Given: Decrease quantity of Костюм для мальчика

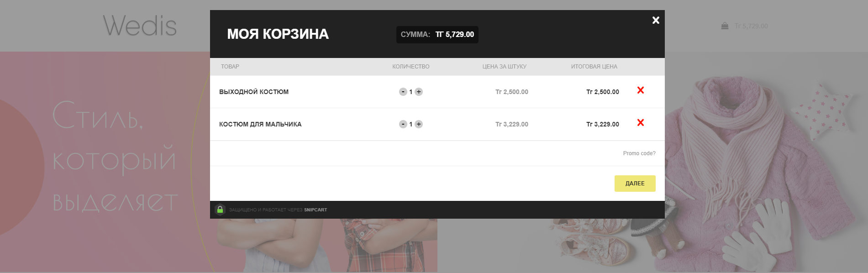Looking at the screenshot, I should [x=403, y=124].
